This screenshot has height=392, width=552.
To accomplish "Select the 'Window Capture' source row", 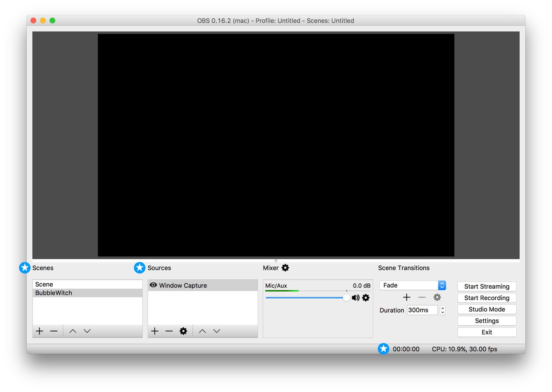I will [203, 285].
